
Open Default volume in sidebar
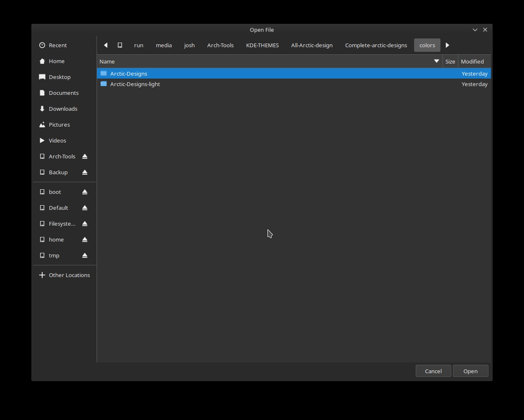(58, 208)
